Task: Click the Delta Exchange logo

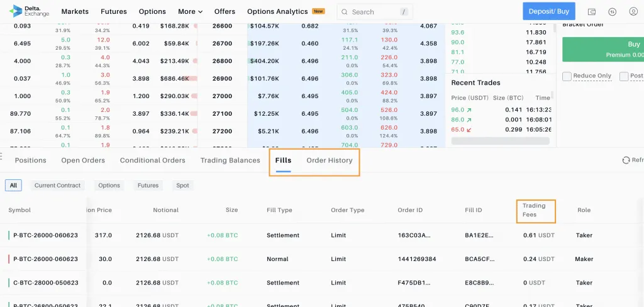Action: pyautogui.click(x=29, y=11)
